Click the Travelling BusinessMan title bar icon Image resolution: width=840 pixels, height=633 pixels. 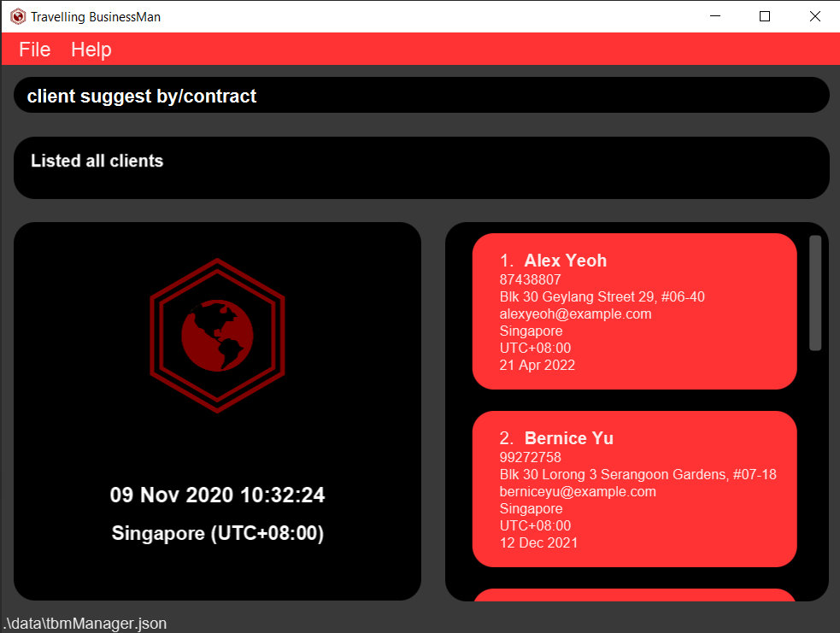tap(17, 16)
